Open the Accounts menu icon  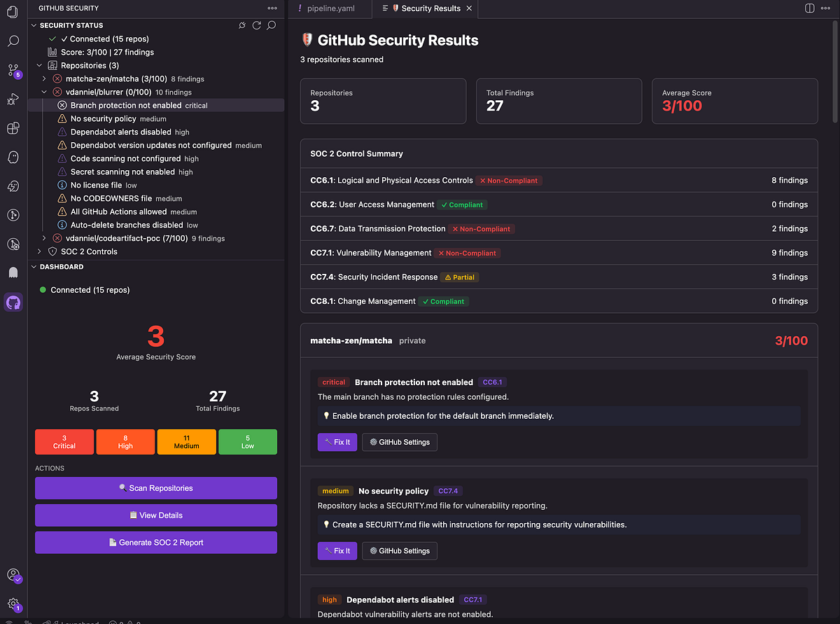tap(13, 575)
